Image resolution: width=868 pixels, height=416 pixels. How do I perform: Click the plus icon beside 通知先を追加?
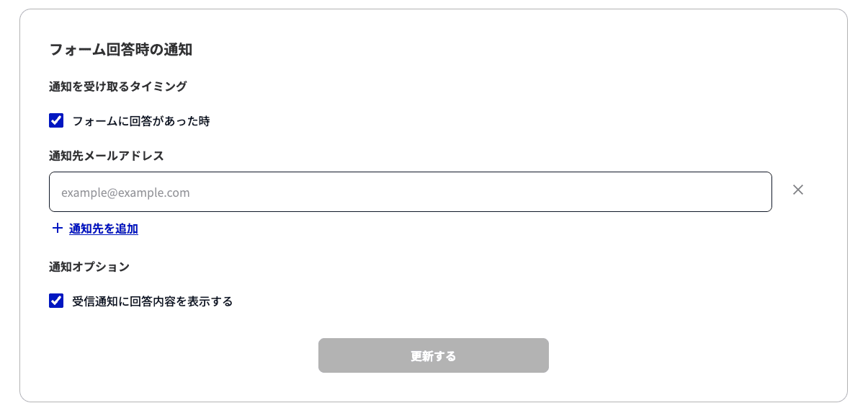58,229
